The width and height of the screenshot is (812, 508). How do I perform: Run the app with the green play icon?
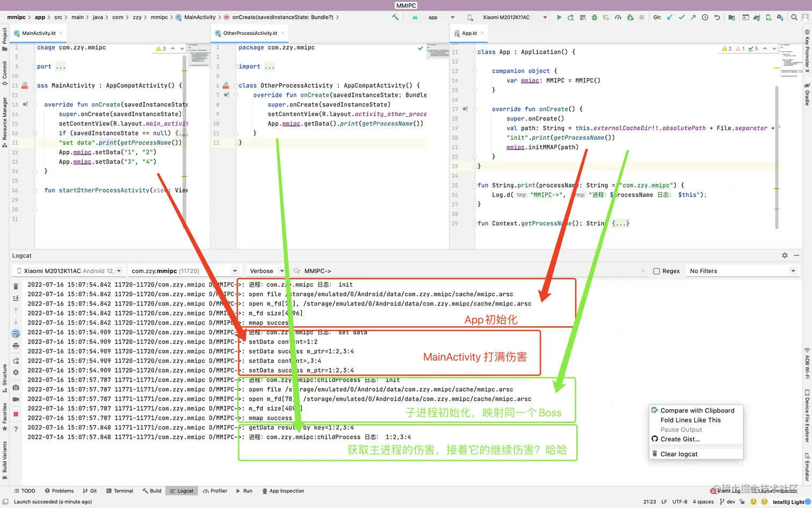coord(559,17)
